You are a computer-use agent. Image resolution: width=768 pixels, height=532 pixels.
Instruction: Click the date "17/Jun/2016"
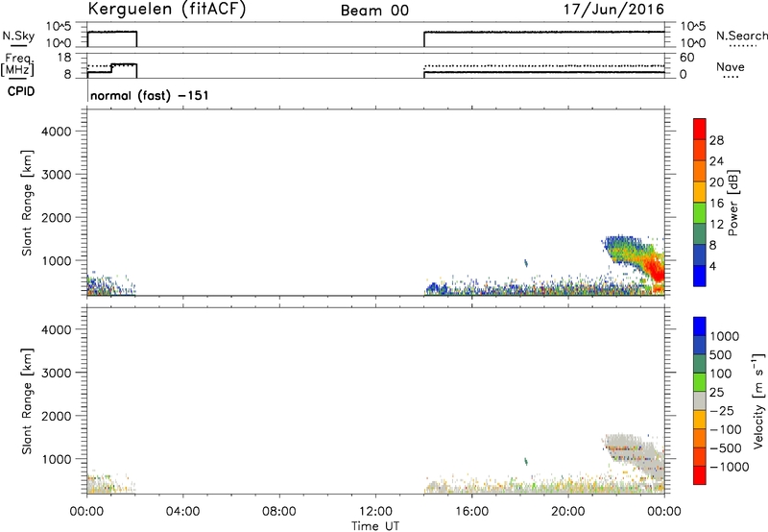coord(614,10)
